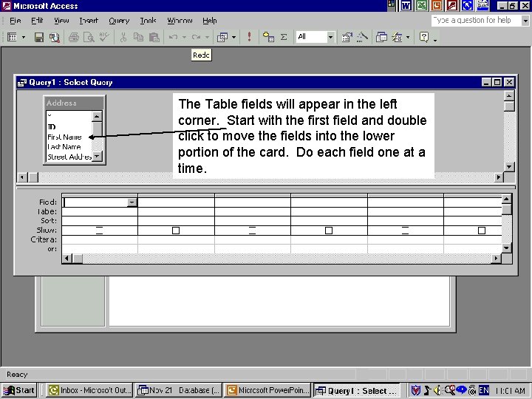This screenshot has height=399, width=532.
Task: Open the Edit menu
Action: (37, 21)
